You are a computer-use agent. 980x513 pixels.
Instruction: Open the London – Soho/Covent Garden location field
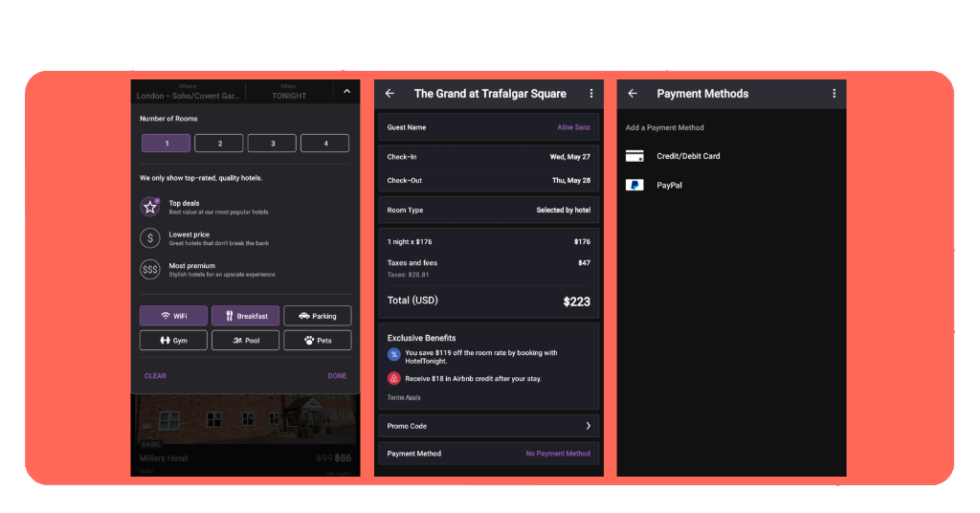tap(189, 92)
